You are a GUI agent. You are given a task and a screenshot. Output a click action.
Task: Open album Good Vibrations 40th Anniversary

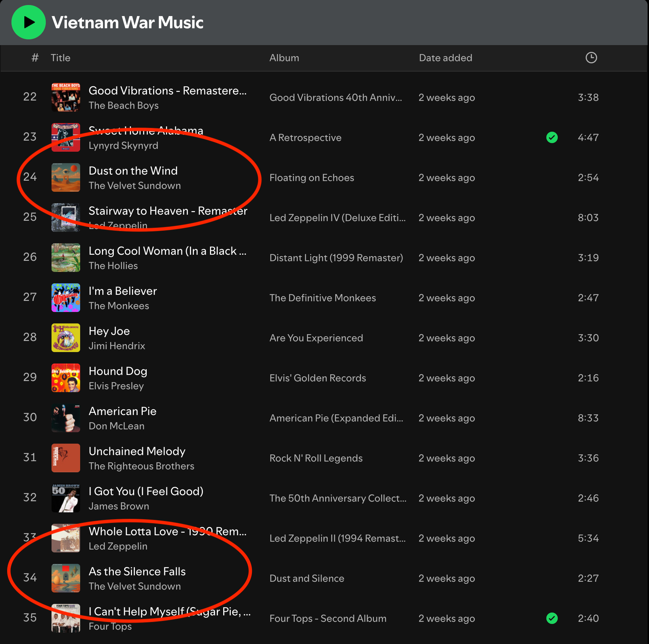(336, 98)
